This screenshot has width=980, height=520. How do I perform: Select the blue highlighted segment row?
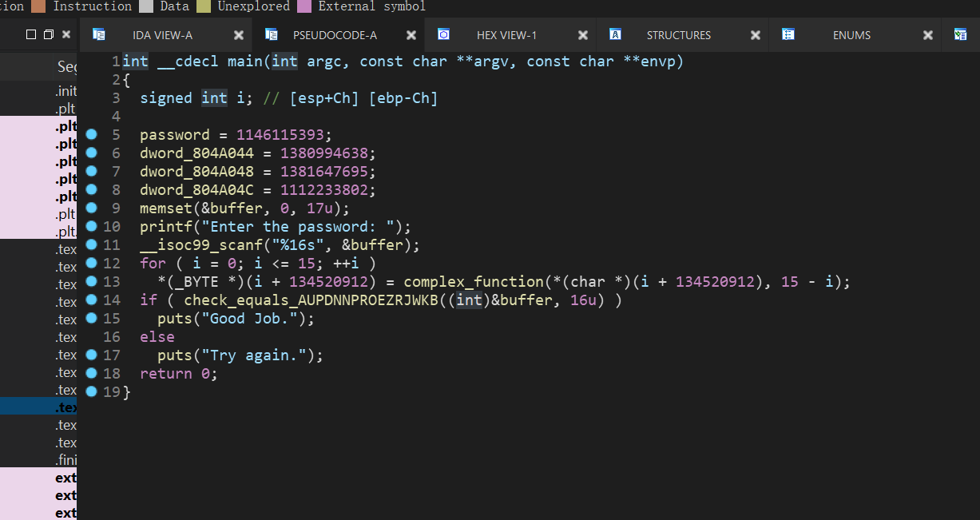(x=38, y=407)
